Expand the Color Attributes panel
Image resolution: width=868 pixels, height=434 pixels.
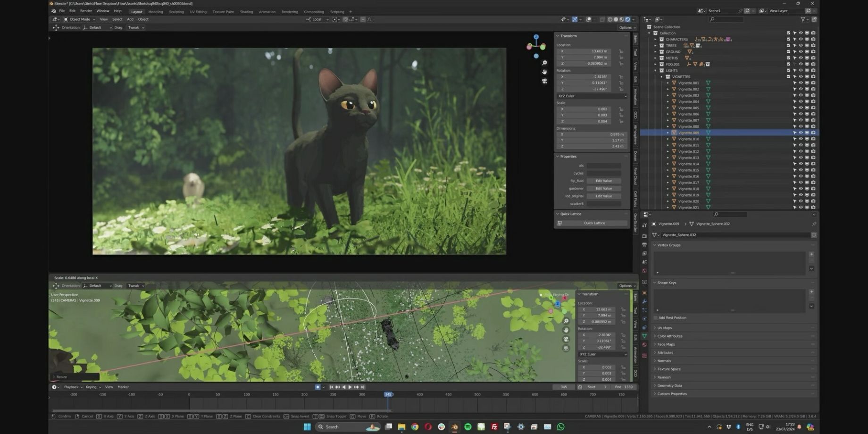(x=669, y=336)
